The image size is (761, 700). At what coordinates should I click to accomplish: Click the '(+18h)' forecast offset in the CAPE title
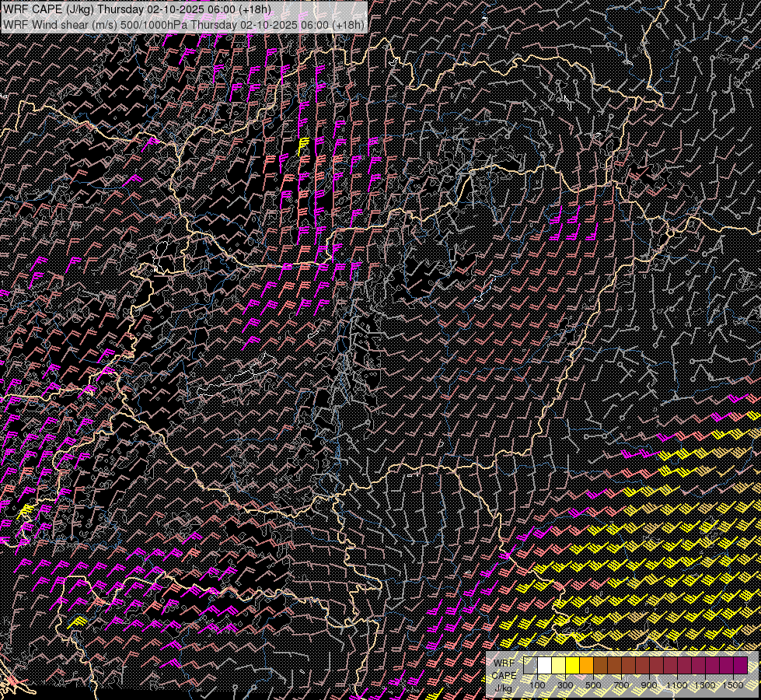click(253, 10)
